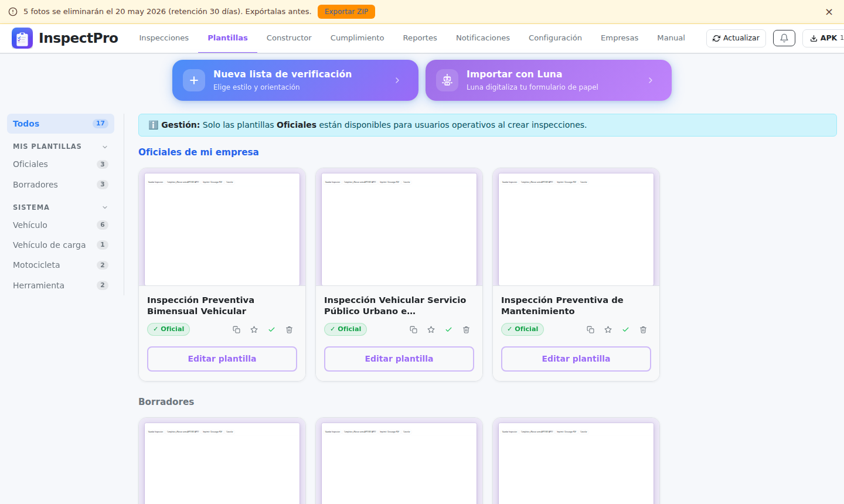
Task: Click the green check icon on Inspección Vehicular Servicio Público
Action: (x=448, y=330)
